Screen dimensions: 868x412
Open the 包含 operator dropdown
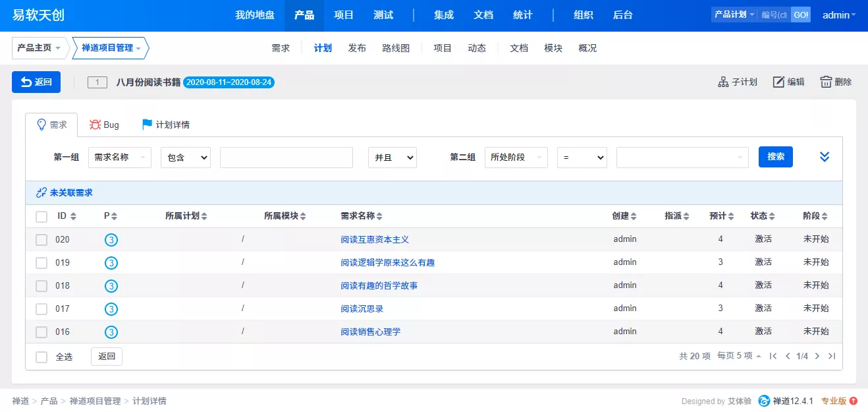point(186,158)
